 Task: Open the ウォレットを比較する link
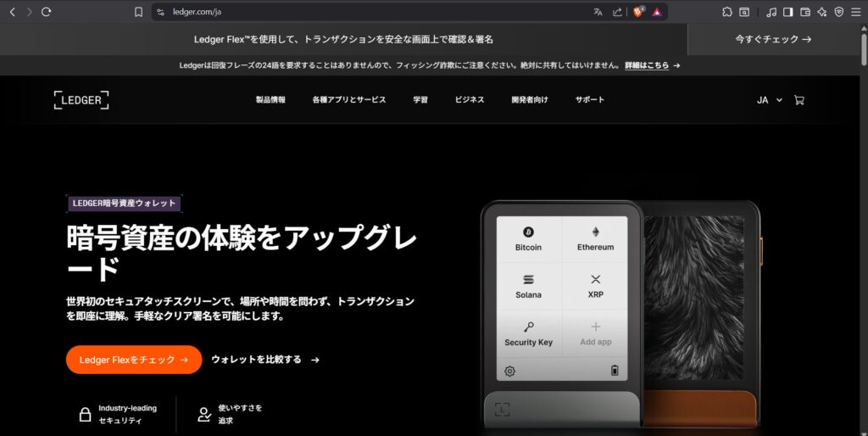[x=265, y=360]
